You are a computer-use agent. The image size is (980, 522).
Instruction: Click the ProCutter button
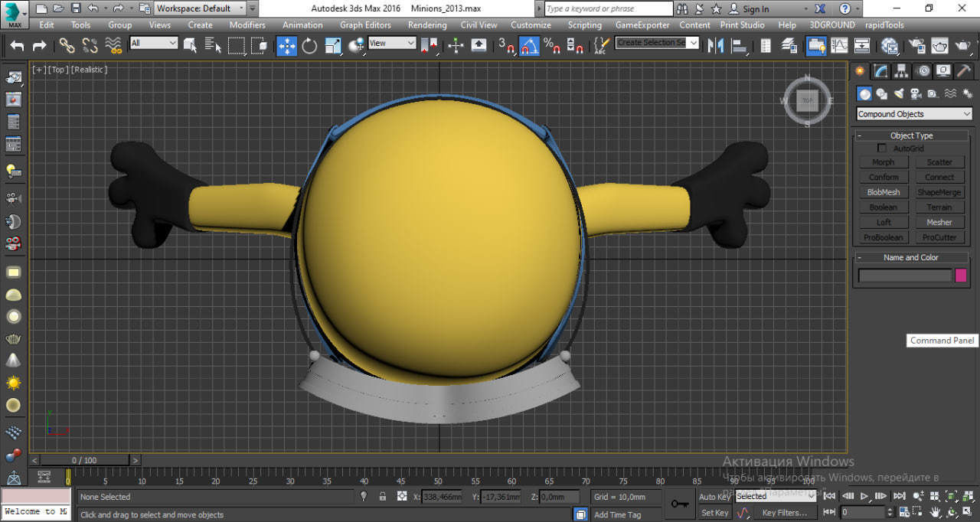[x=939, y=237]
